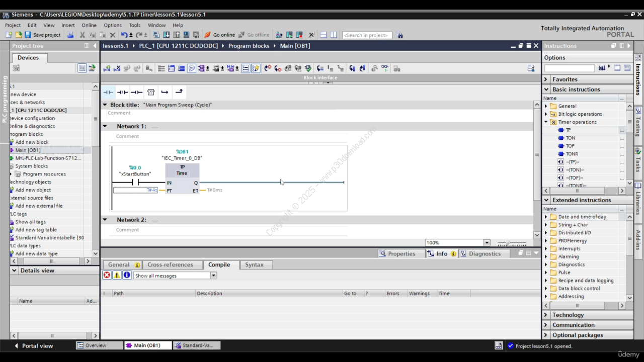The width and height of the screenshot is (644, 362).
Task: Insert an empty box instruction
Action: 150,92
